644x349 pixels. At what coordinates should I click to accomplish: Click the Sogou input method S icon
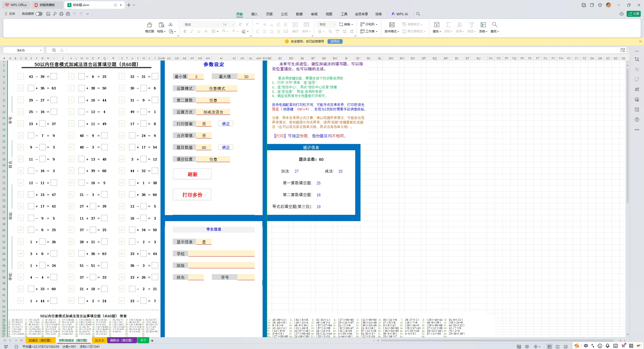pos(577,346)
